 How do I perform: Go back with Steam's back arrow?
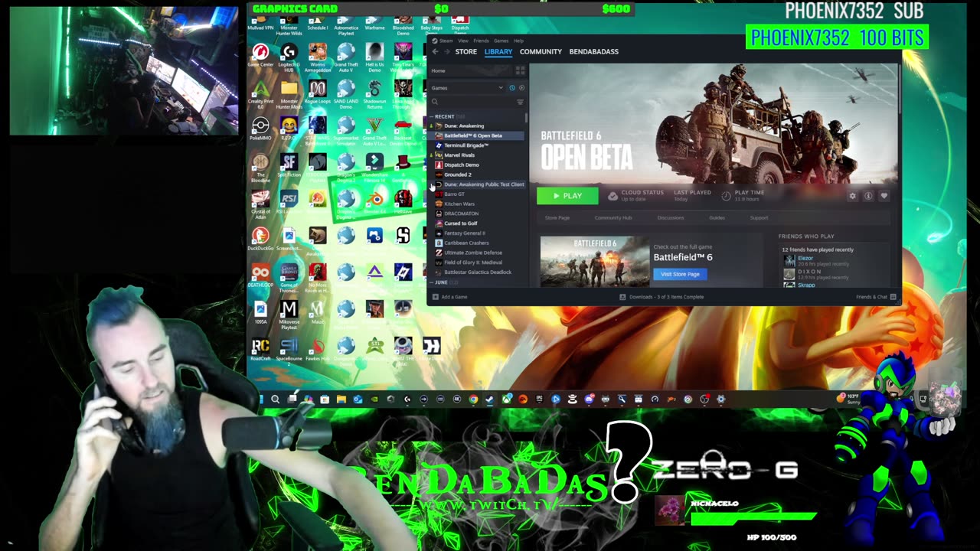coord(435,52)
